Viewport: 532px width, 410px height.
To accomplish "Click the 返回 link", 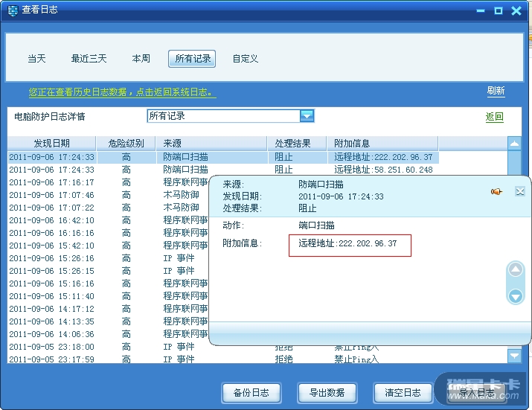I will [494, 117].
